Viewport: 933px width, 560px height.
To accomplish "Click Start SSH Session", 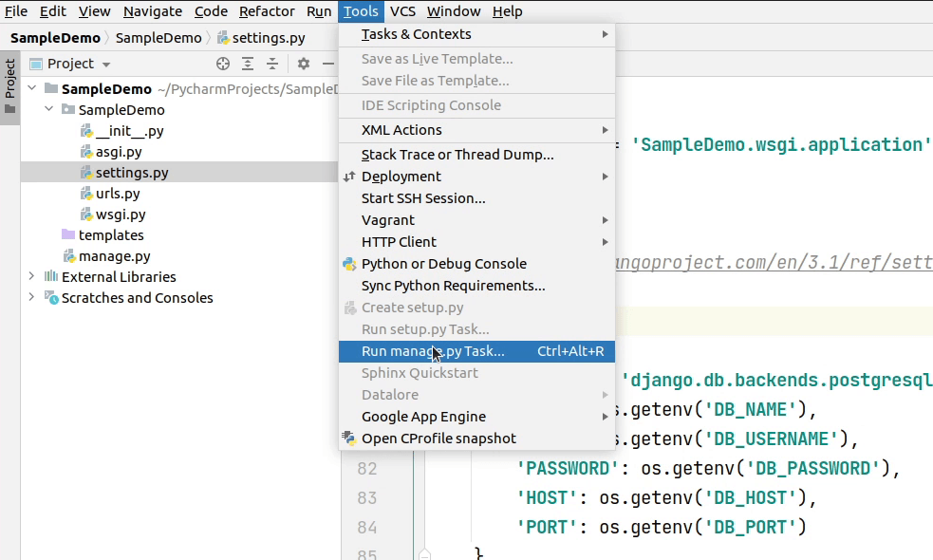I will point(422,198).
